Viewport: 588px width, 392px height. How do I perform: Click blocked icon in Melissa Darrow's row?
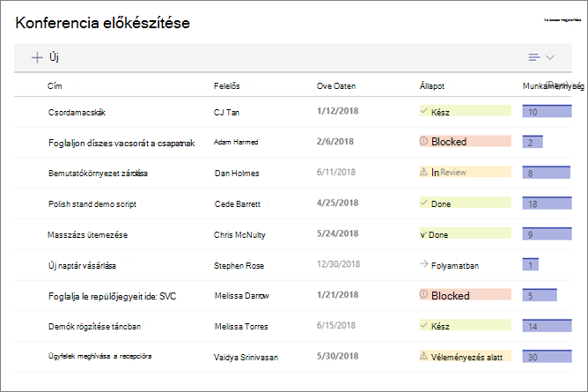coord(423,294)
